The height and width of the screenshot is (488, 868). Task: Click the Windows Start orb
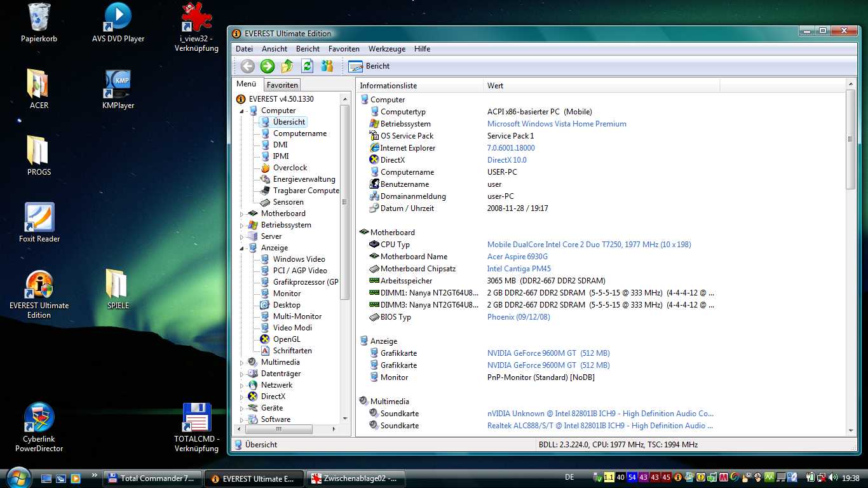(18, 477)
